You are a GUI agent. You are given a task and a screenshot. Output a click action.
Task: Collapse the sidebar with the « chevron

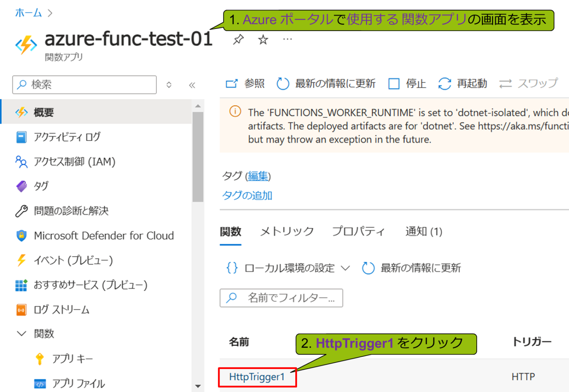(192, 85)
